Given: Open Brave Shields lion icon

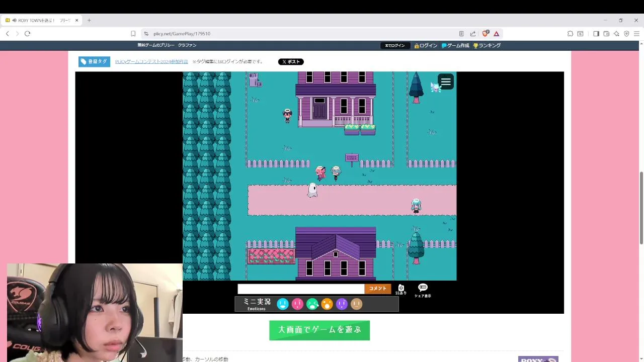Looking at the screenshot, I should coord(485,34).
